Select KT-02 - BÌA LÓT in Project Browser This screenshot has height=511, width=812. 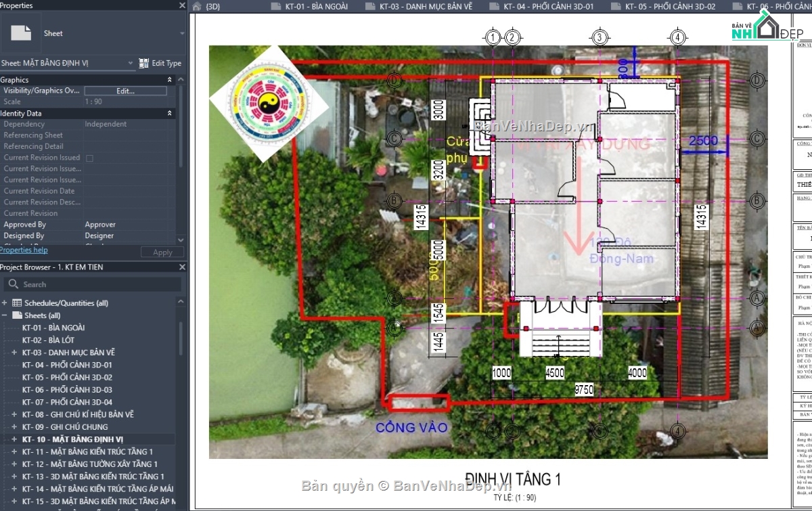point(48,340)
